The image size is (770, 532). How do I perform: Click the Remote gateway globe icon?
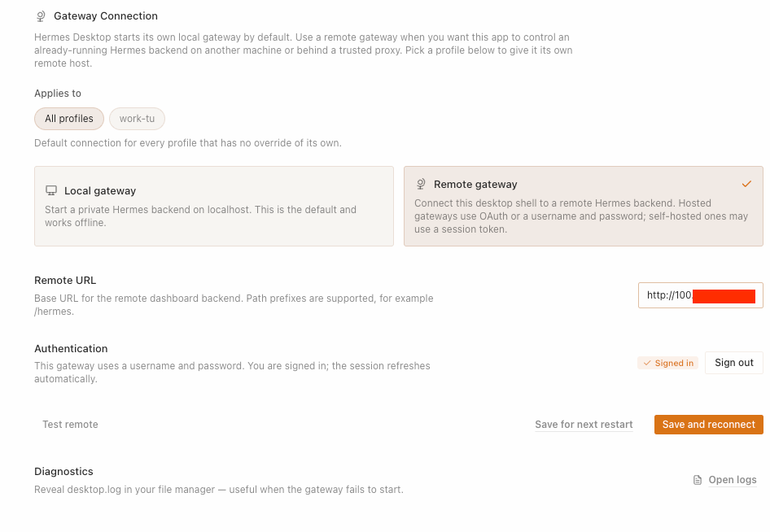tap(421, 184)
